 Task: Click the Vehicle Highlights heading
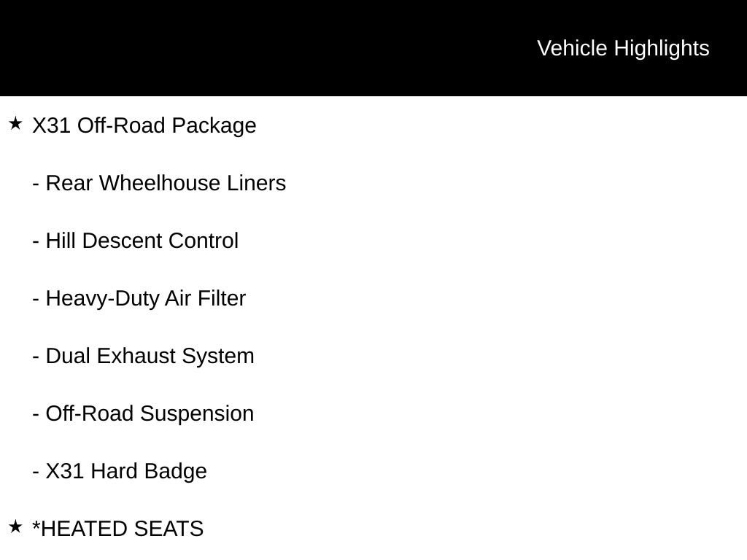(623, 48)
